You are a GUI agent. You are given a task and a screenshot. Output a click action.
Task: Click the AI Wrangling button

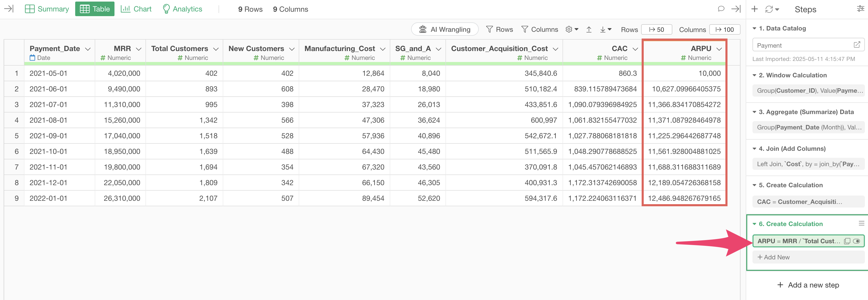pos(444,29)
